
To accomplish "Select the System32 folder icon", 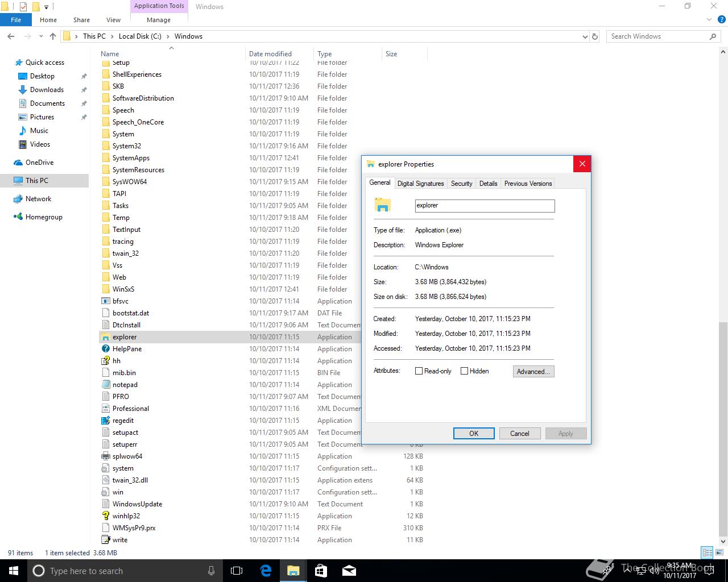I will click(x=106, y=146).
